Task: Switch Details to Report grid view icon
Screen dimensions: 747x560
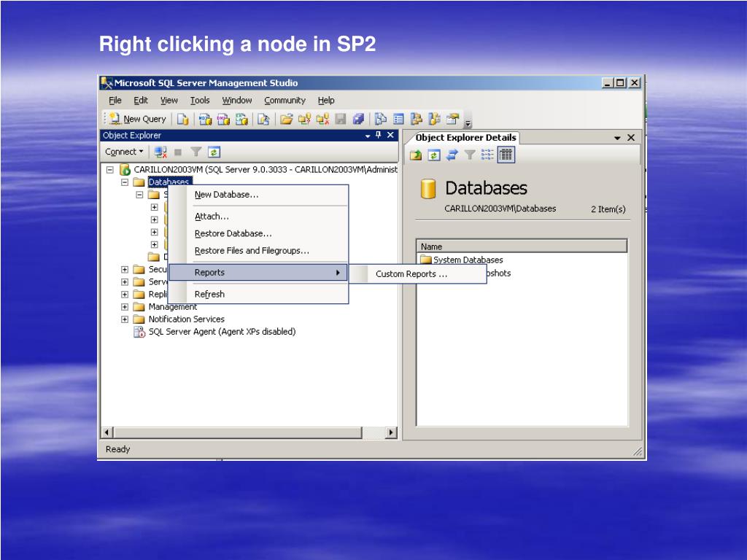Action: coord(506,155)
